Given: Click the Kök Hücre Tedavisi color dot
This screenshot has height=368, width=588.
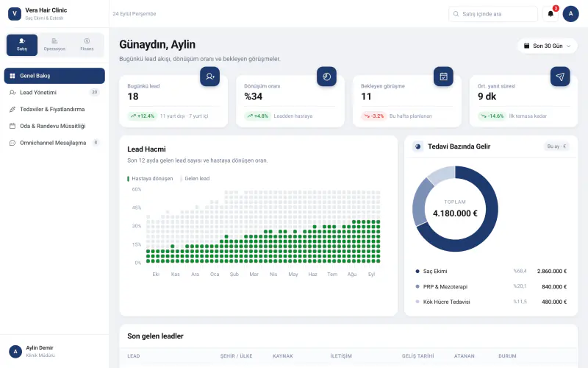Looking at the screenshot, I should [417, 302].
